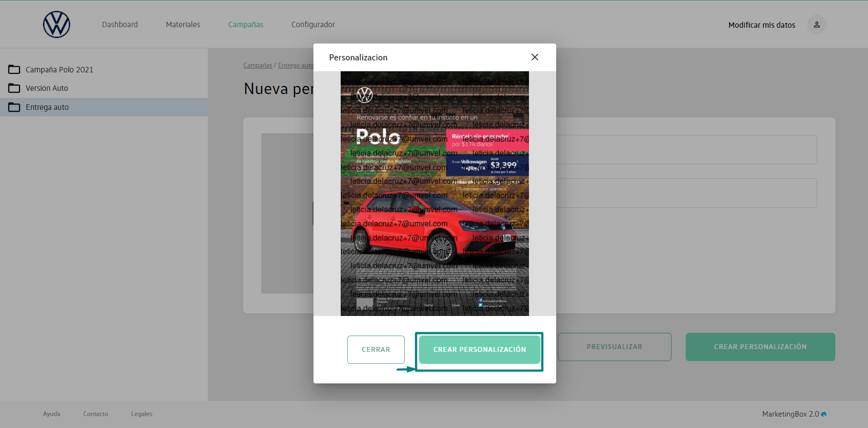Screen dimensions: 868x428
Task: Click the Entrega auto breadcrumb link
Action: (x=296, y=65)
